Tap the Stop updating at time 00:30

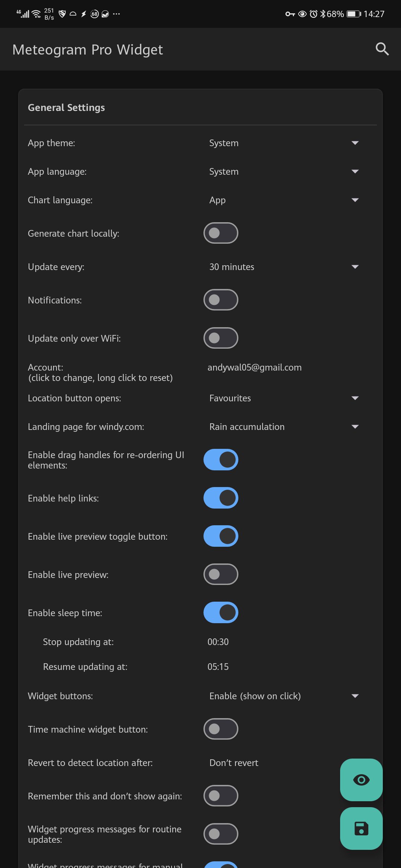point(218,642)
